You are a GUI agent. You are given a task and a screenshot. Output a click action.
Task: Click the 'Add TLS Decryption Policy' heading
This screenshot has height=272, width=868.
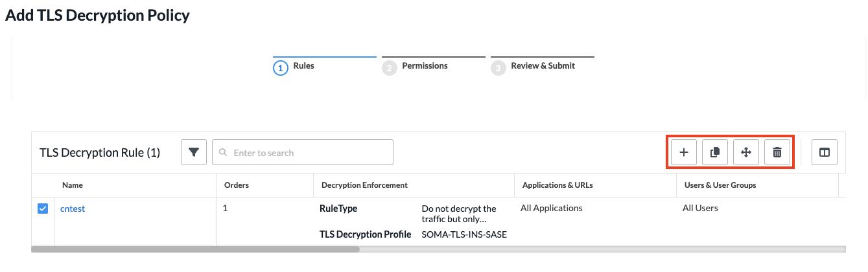[97, 16]
